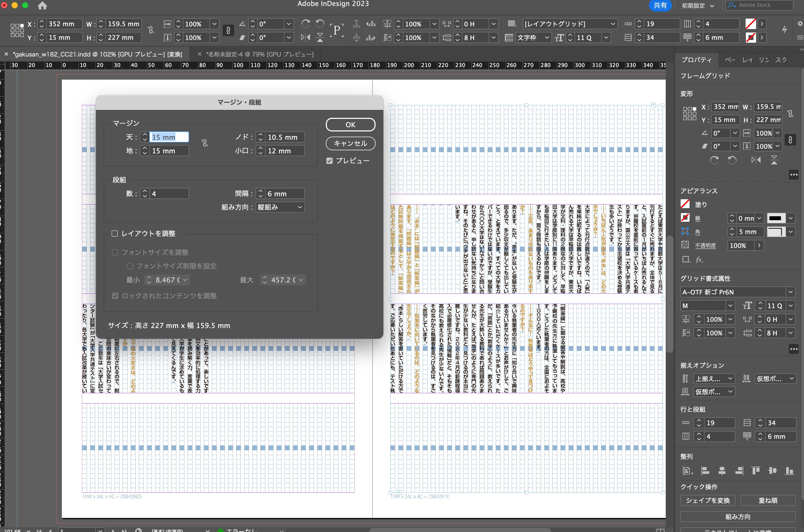The image size is (804, 532).
Task: Click the margin link chain icon in the dialog
Action: pyautogui.click(x=205, y=143)
